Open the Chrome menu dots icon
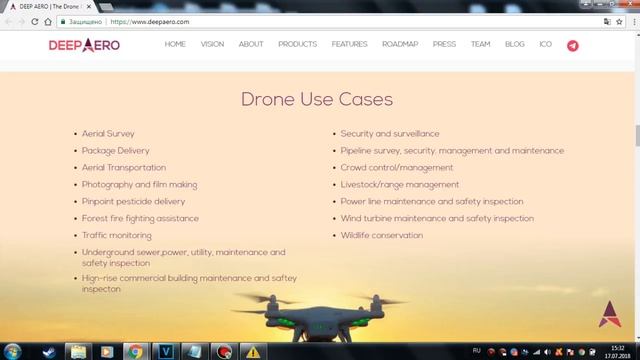The width and height of the screenshot is (640, 360). [634, 22]
